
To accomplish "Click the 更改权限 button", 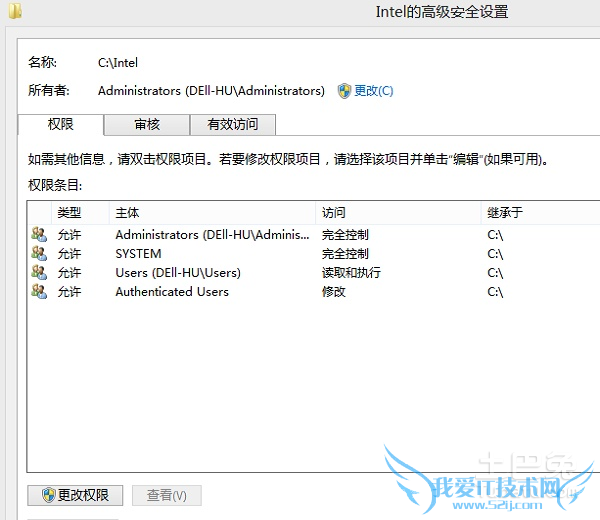I will 75,495.
